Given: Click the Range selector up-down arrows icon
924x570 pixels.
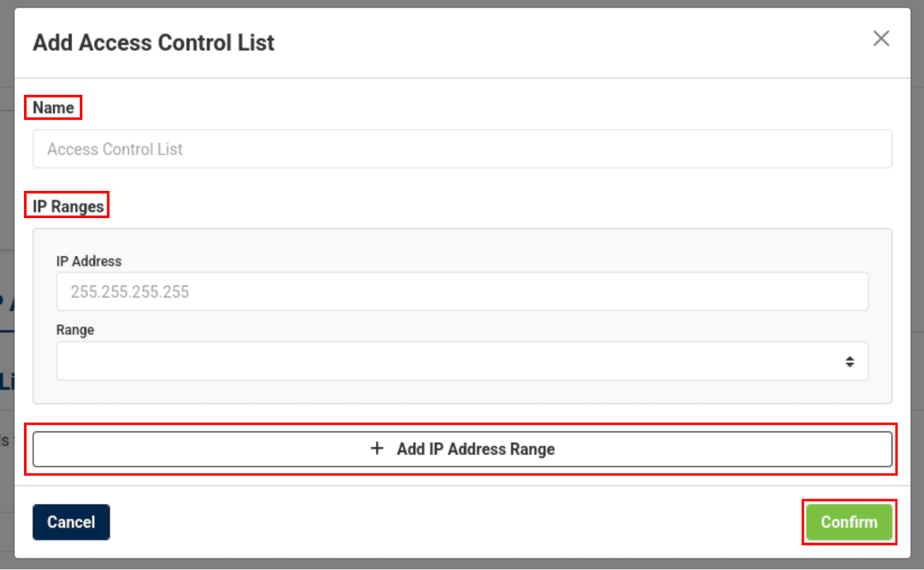Looking at the screenshot, I should pos(849,362).
